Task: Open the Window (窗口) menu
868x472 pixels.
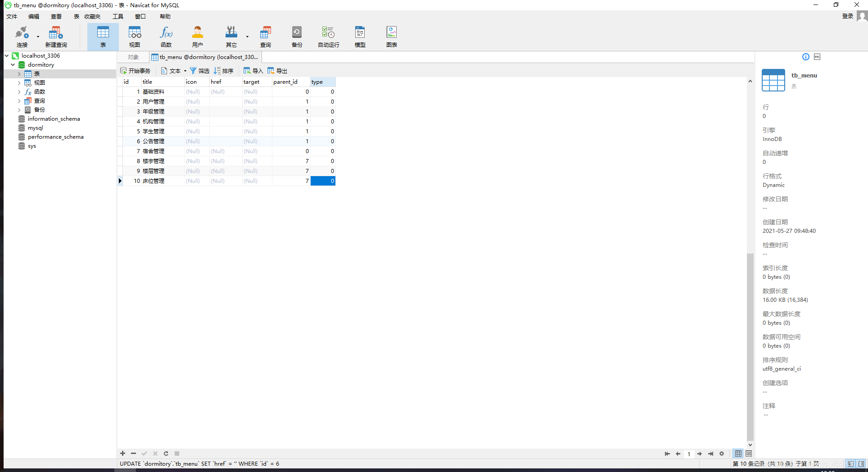Action: click(x=140, y=16)
